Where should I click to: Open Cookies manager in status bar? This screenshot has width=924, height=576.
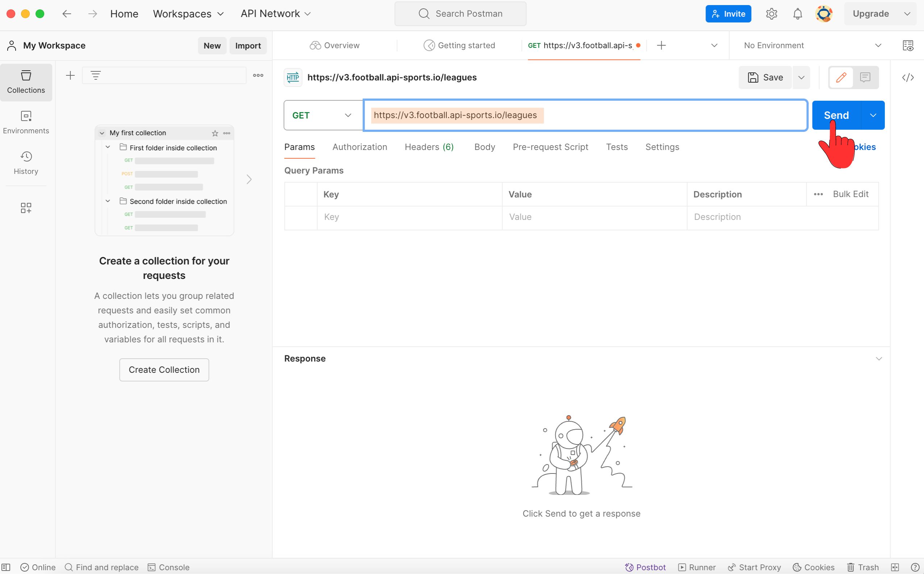click(x=813, y=567)
